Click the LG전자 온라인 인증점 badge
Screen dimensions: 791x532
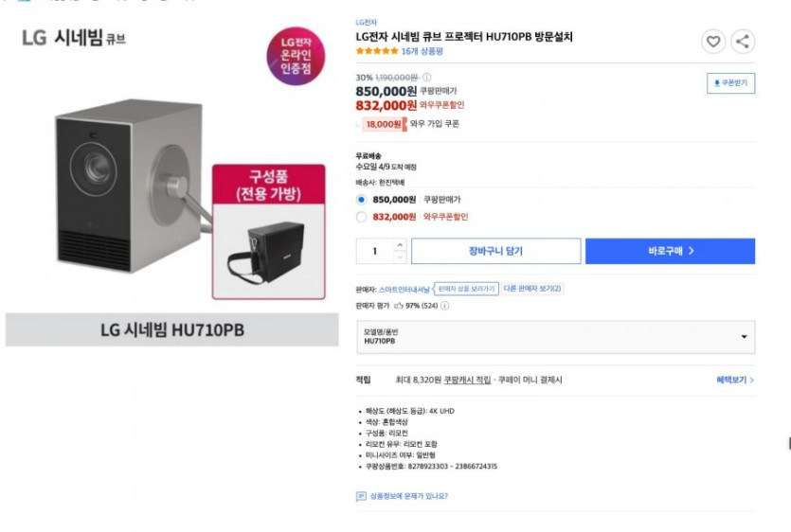coord(295,56)
